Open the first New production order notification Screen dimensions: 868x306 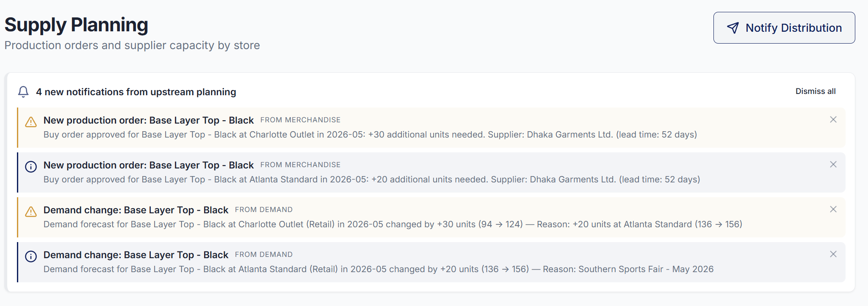coord(148,120)
